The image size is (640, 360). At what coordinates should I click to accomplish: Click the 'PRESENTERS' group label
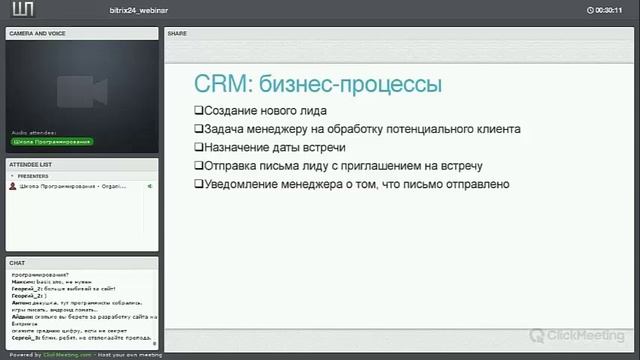[x=33, y=176]
